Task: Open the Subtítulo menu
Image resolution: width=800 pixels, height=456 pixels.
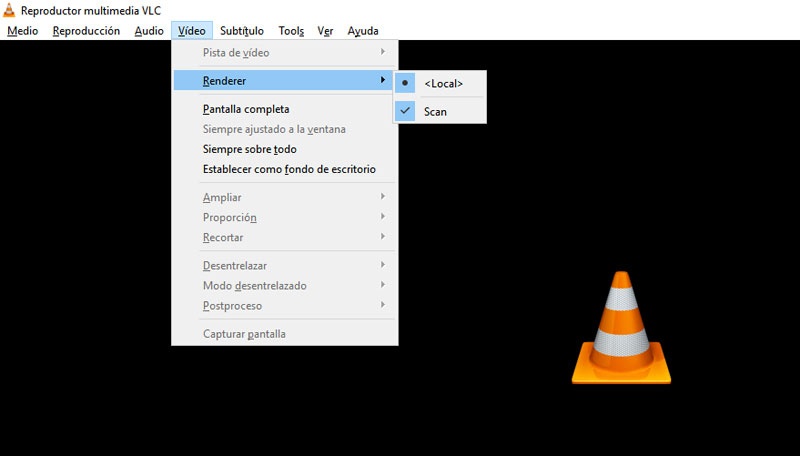Action: click(x=242, y=31)
